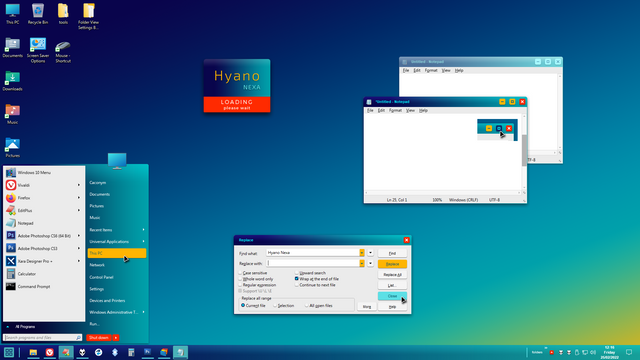The height and width of the screenshot is (360, 640).
Task: Open the Recycle Bin desktop icon
Action: click(x=38, y=13)
